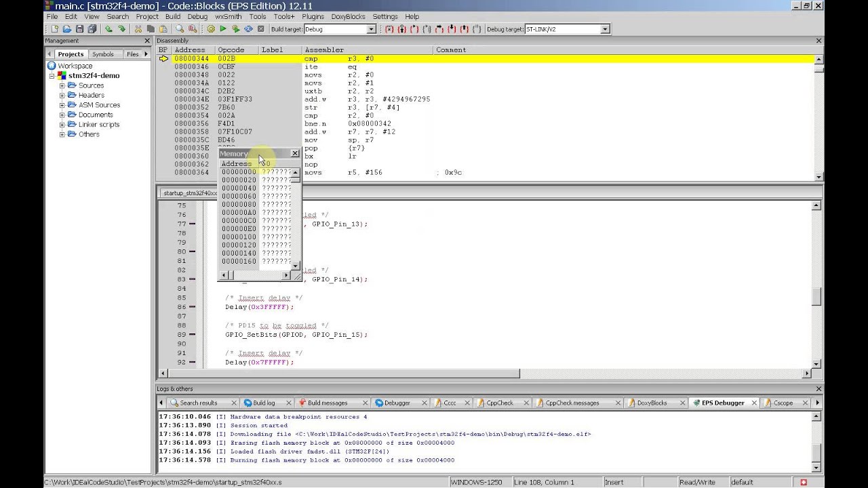The image size is (868, 488).
Task: Click the second red debugger toolbar icon
Action: pyautogui.click(x=402, y=29)
